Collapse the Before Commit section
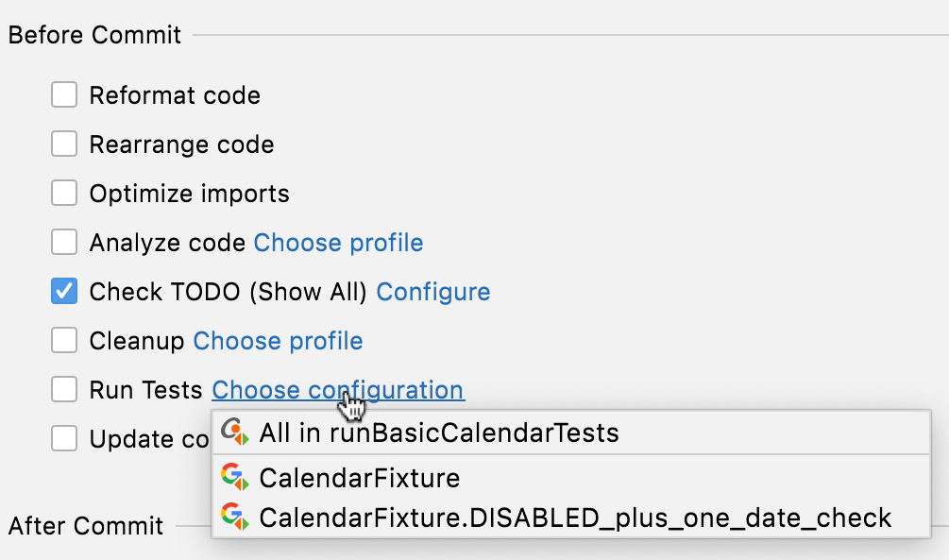Viewport: 949px width, 560px height. pos(94,34)
